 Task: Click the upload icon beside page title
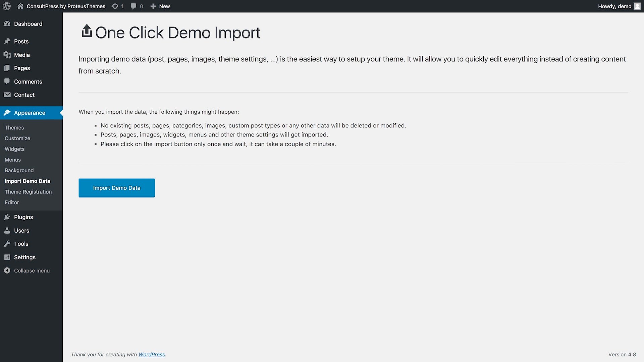pos(87,31)
